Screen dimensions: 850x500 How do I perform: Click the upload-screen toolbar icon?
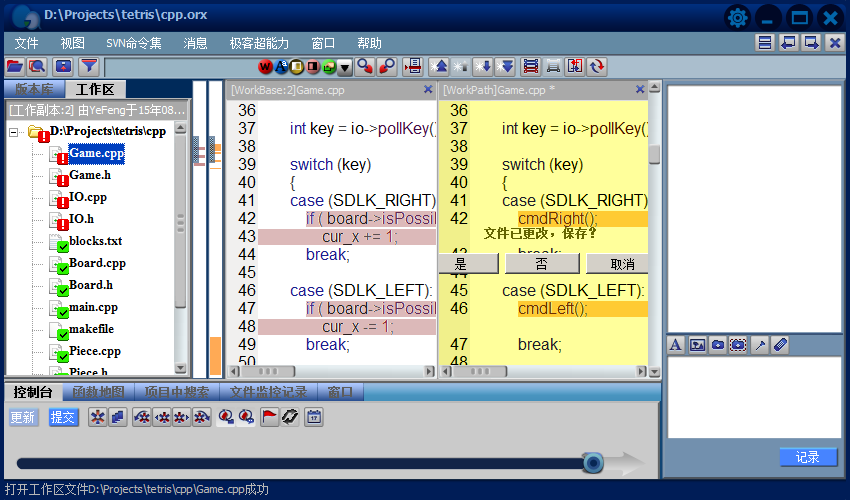point(63,67)
